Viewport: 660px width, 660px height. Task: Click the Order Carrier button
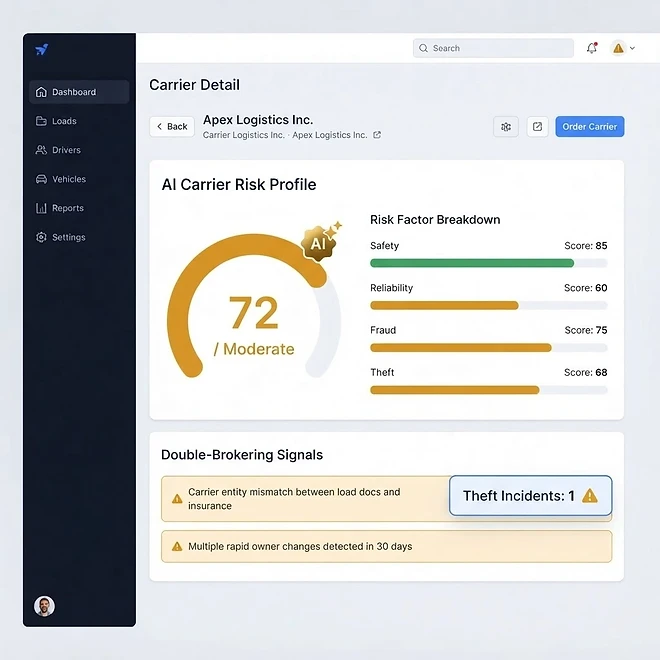(x=590, y=126)
